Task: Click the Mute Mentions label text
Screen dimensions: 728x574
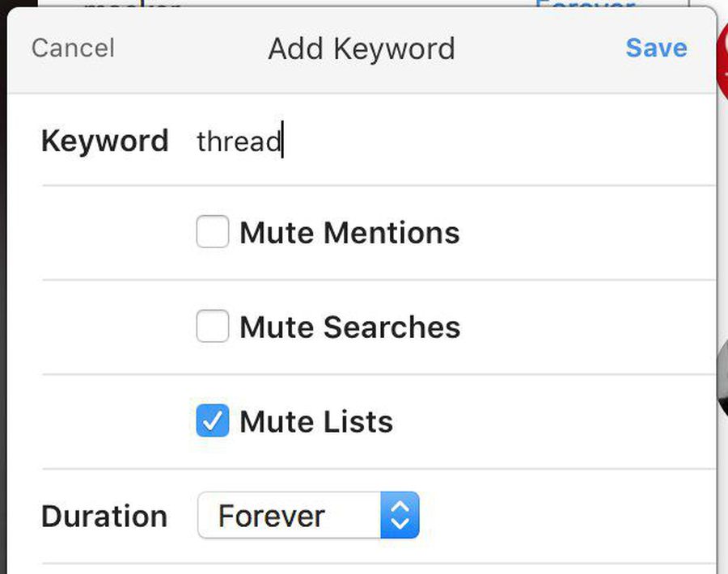Action: tap(349, 233)
